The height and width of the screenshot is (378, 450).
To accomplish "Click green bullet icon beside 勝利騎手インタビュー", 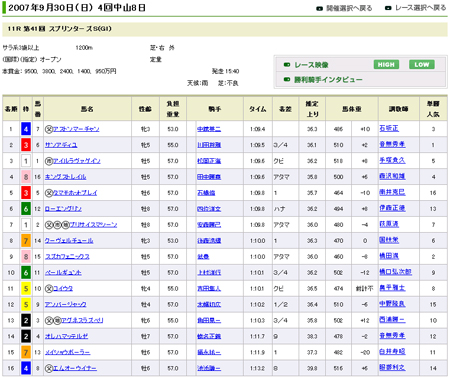I will point(287,80).
